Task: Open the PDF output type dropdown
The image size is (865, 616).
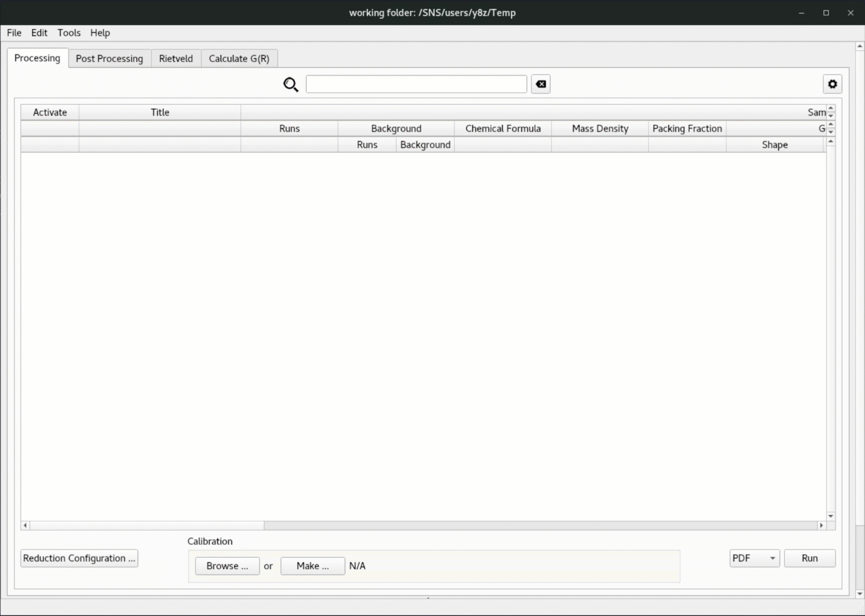Action: [754, 558]
